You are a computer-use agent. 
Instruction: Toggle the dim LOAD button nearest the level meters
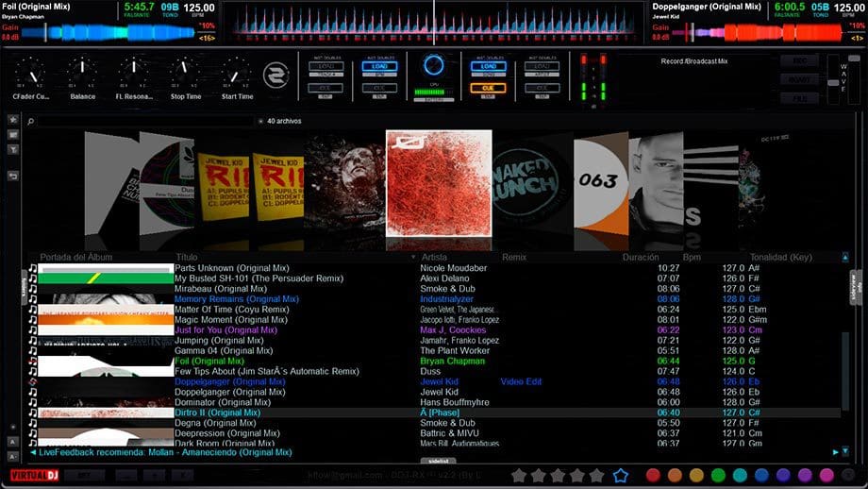point(542,66)
